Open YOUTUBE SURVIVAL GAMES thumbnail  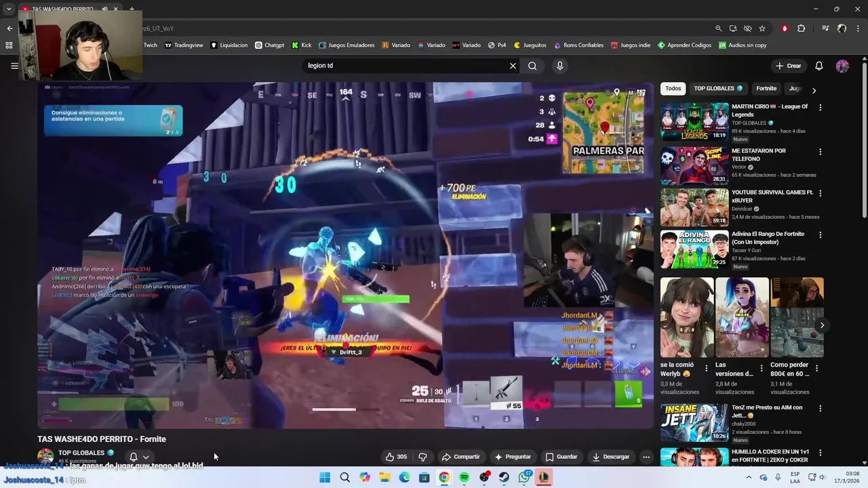point(694,207)
